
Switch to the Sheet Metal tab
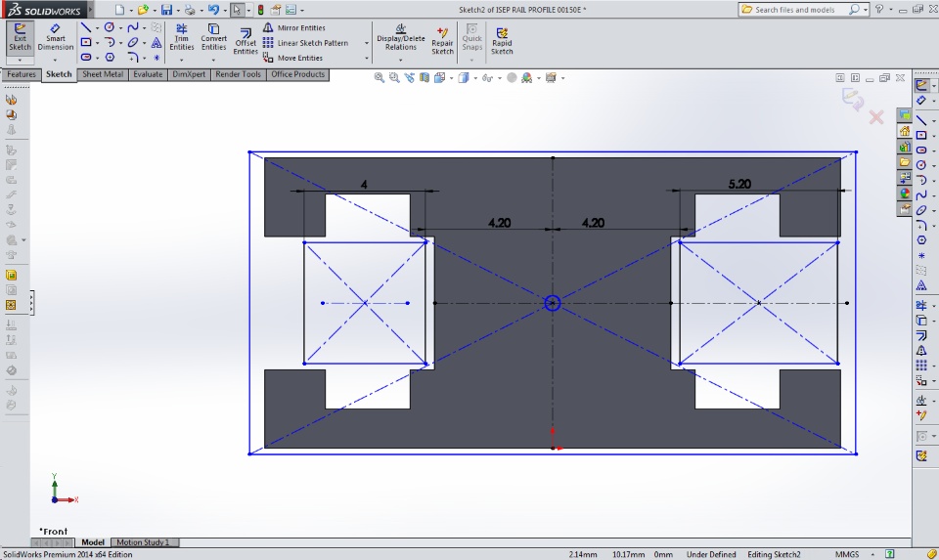pos(103,74)
